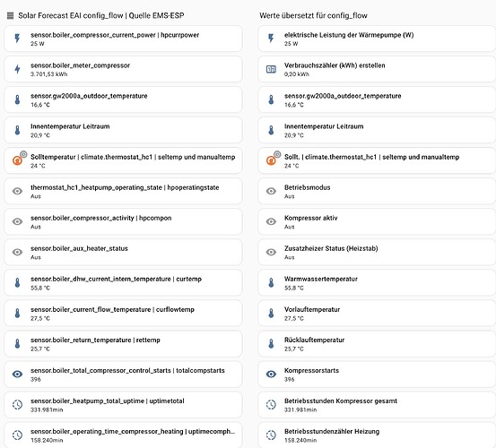Screen dimensions: 496x448
Task: Open sensor.boiler_return_temperature rettemp entity
Action: coord(123,344)
